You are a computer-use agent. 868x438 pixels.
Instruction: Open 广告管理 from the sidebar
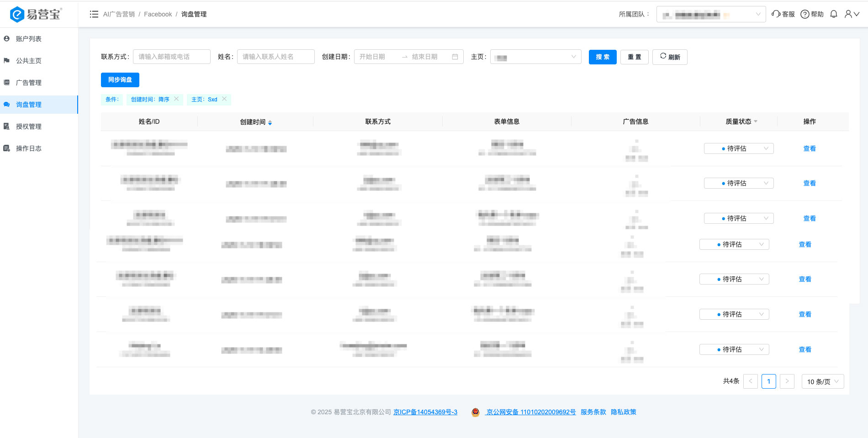pyautogui.click(x=28, y=83)
